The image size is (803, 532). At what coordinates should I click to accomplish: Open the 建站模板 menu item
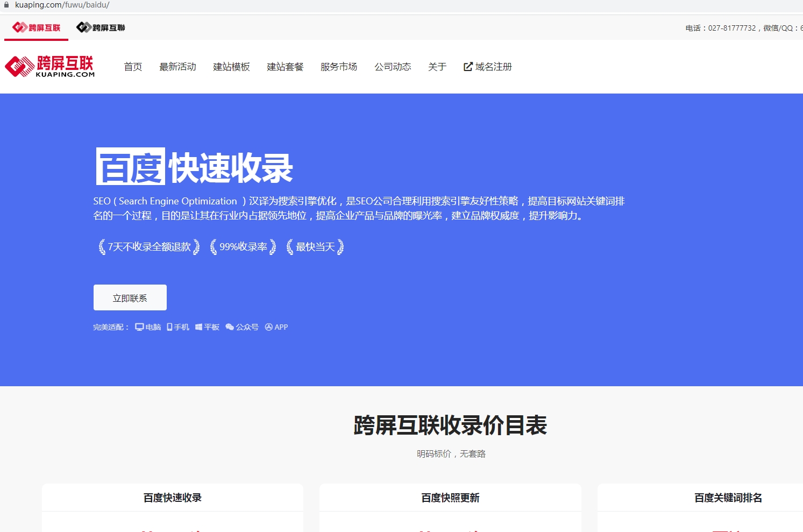(x=231, y=67)
